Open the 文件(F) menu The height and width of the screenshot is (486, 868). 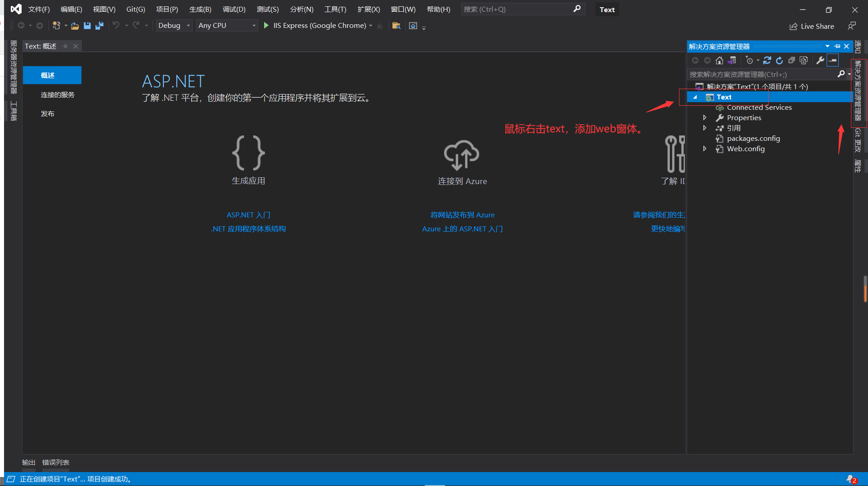coord(39,9)
